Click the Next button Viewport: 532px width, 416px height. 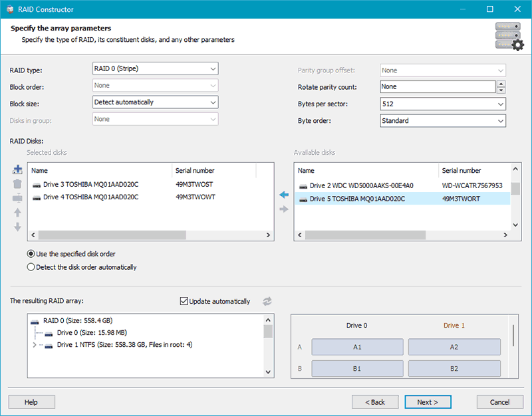[x=428, y=402]
